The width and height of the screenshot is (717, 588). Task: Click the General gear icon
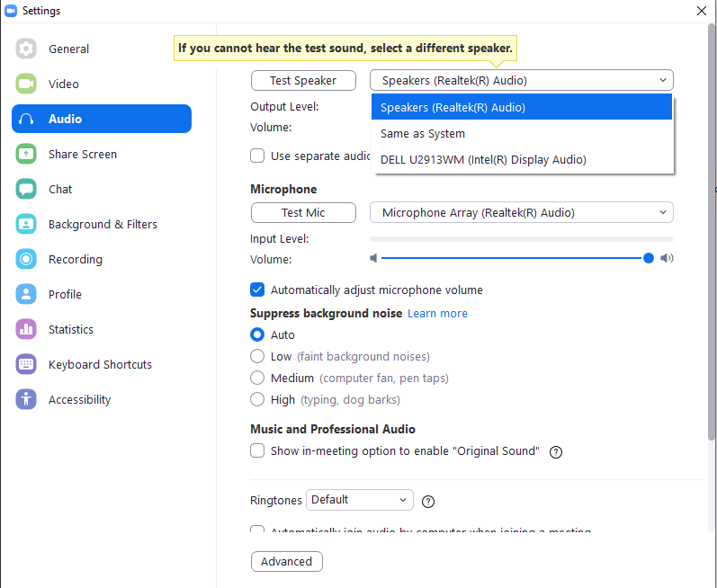(26, 49)
